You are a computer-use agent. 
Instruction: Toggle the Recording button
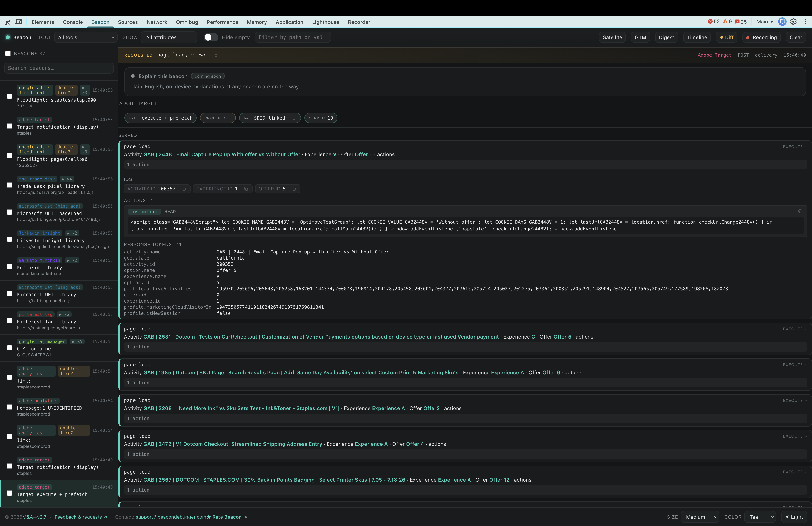point(761,37)
